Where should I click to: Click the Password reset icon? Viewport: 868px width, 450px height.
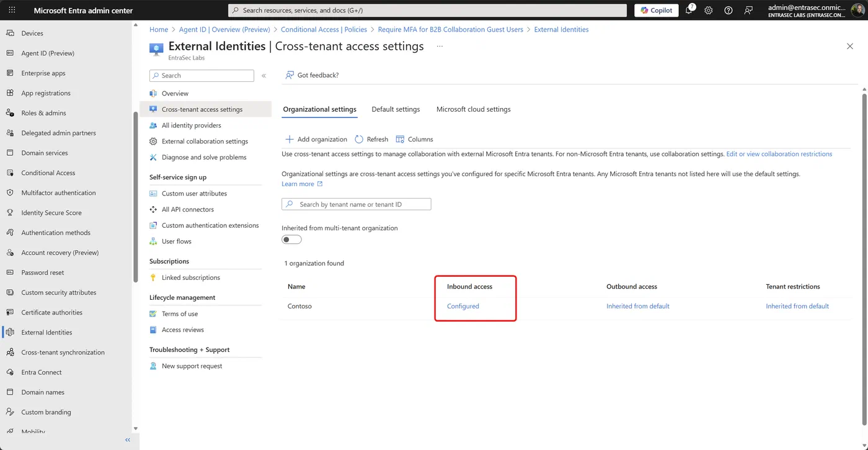[9, 272]
